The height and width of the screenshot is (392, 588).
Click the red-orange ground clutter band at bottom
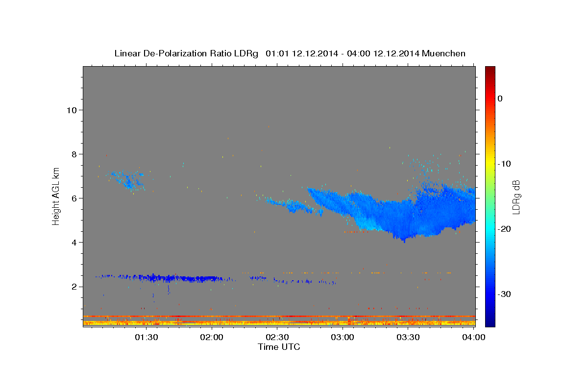pos(279,320)
